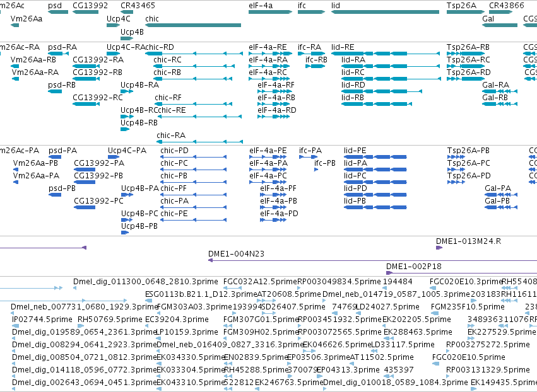Click transcript chic-RD label
Screen dimensions: 537x392
point(160,47)
